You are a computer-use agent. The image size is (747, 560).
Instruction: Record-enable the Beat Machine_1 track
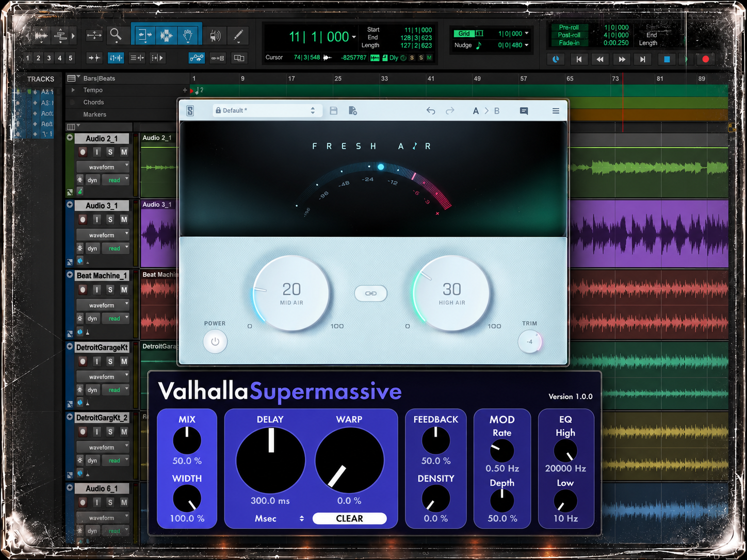click(x=83, y=290)
